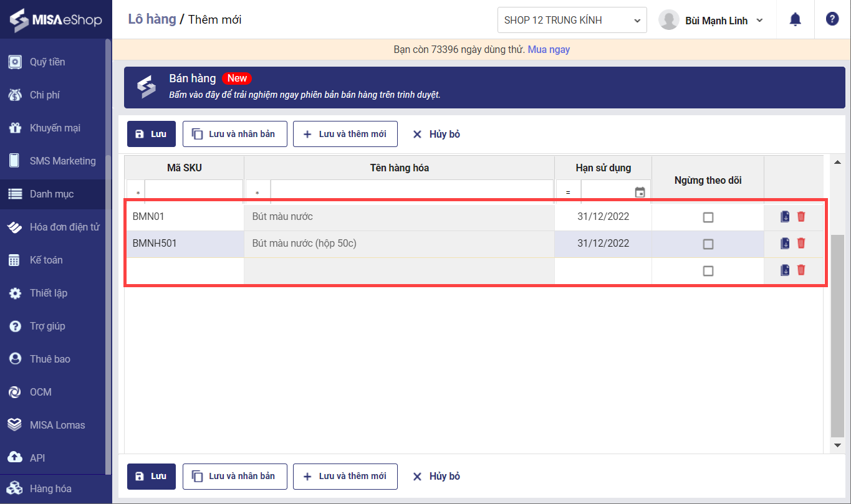Delete the BMNH501 row
The image size is (851, 504).
pos(801,243)
